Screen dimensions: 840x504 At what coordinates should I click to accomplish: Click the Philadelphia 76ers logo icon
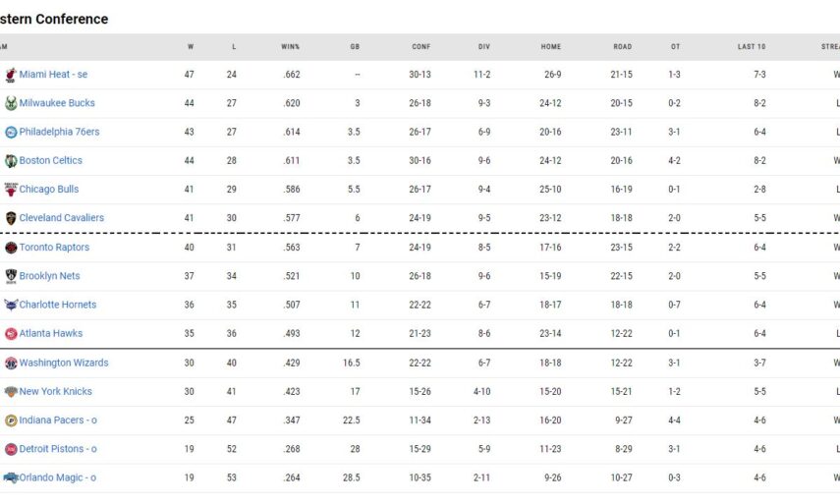tap(11, 132)
